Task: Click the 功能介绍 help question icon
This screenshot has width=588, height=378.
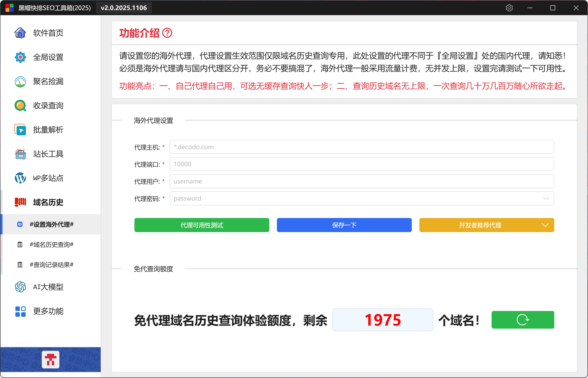Action: (167, 33)
